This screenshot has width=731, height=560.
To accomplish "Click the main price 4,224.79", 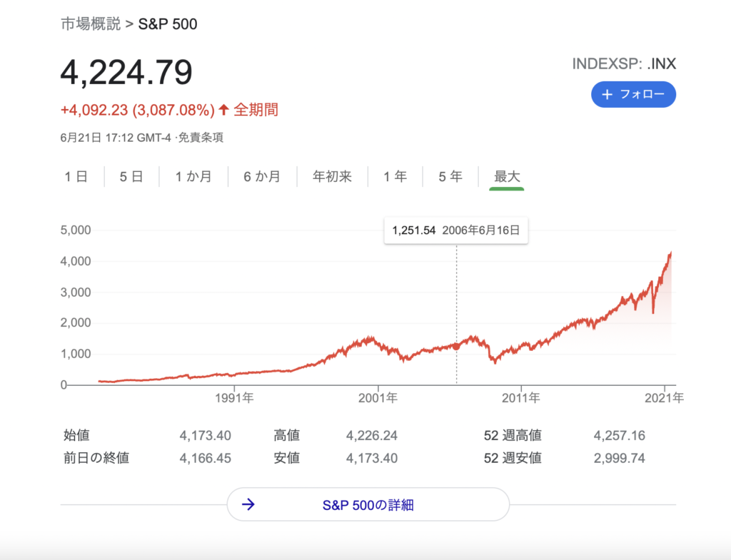I will [126, 72].
